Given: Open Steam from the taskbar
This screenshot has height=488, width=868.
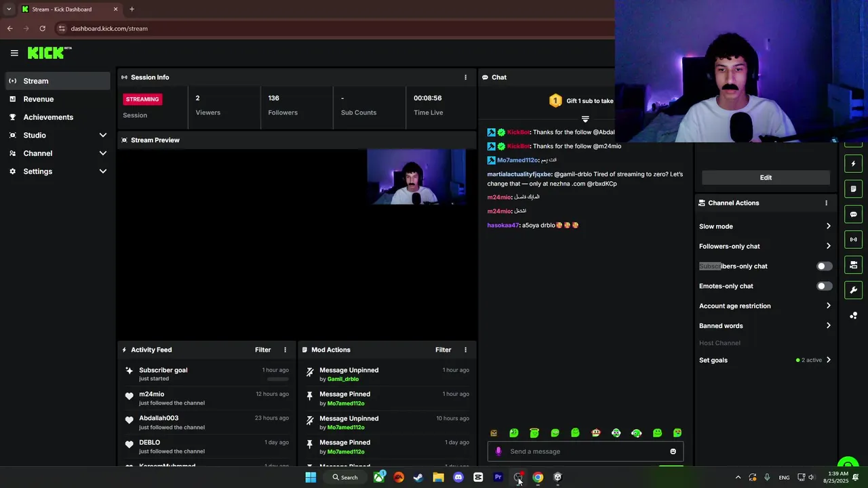Looking at the screenshot, I should coord(418,477).
